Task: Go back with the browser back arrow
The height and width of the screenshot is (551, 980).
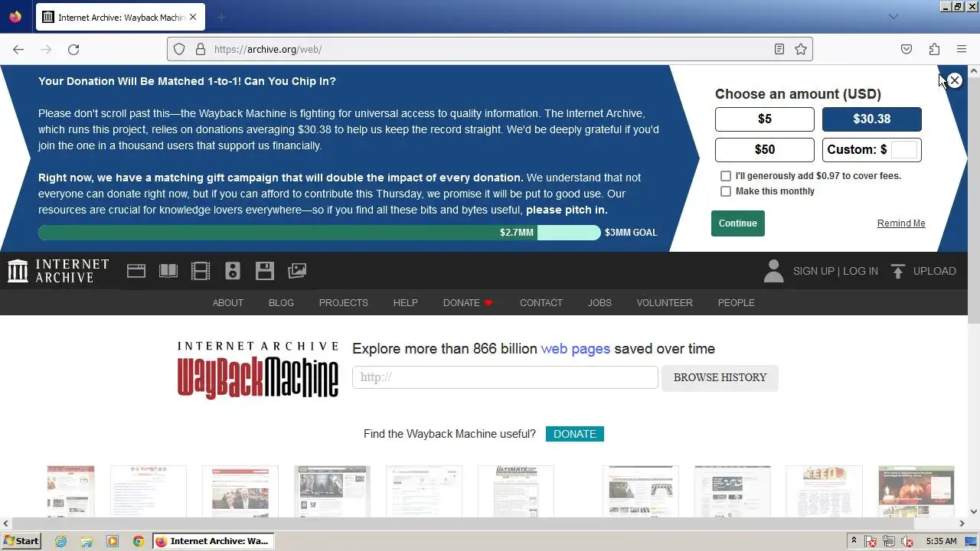Action: tap(18, 49)
